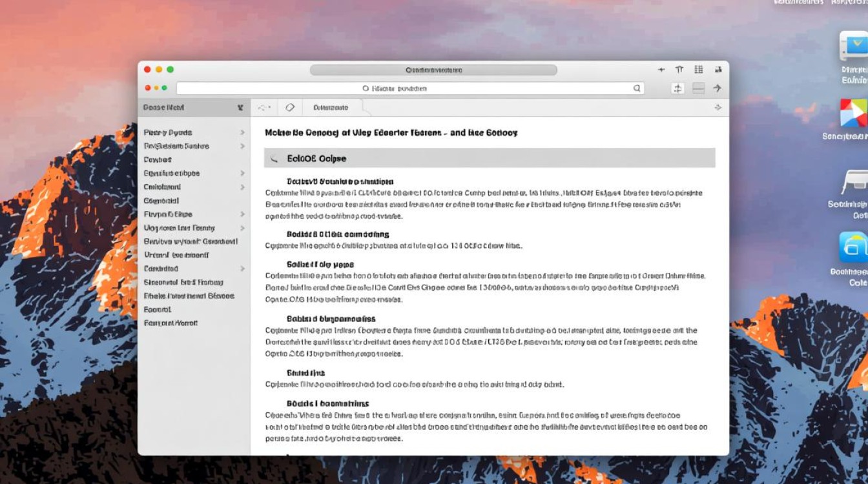Click the small arrow at tab row's right end

(718, 108)
